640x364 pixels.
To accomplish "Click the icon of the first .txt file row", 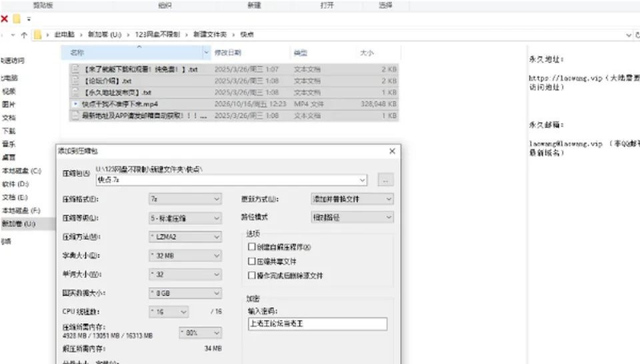I will 75,69.
